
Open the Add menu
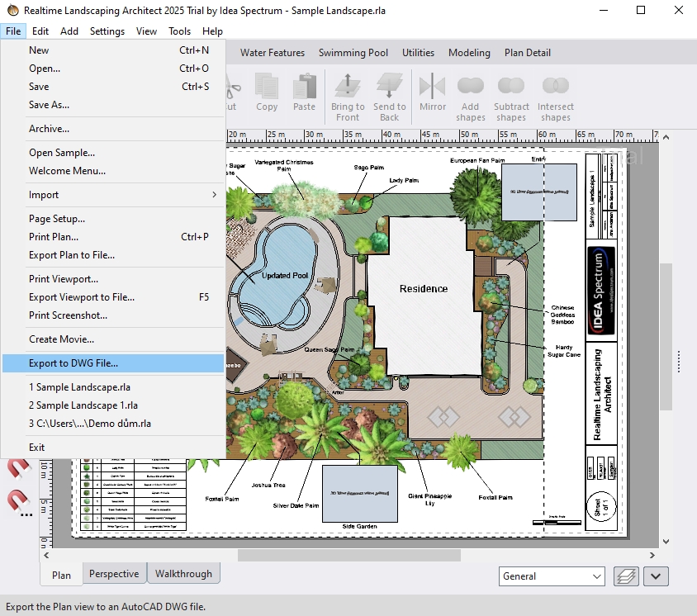69,31
